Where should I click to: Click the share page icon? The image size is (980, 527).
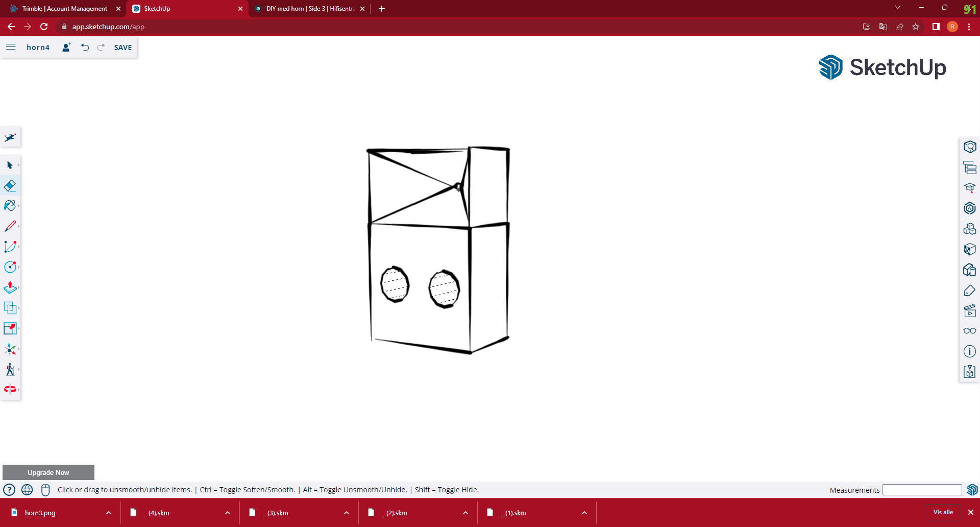(x=899, y=27)
